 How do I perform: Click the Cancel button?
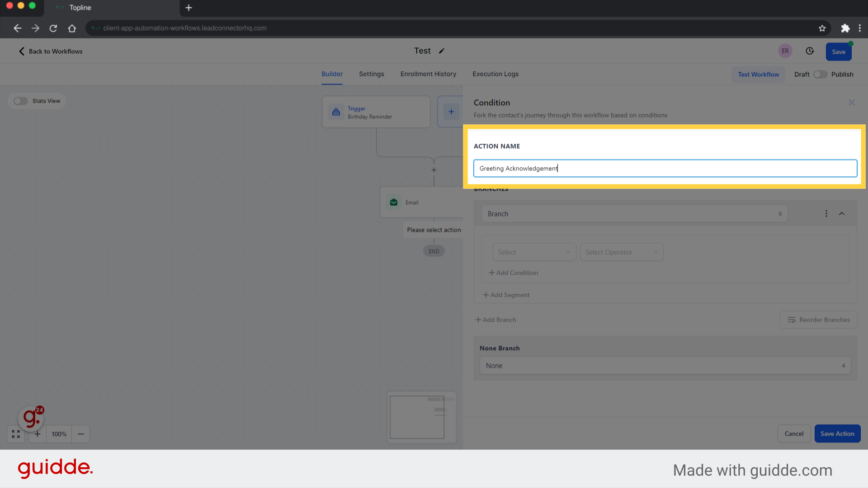[794, 433]
